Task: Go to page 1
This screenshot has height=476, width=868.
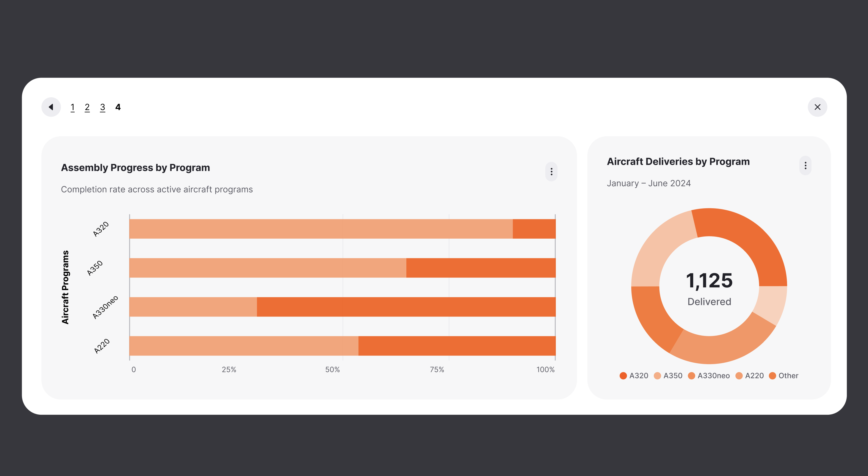Action: [x=73, y=107]
